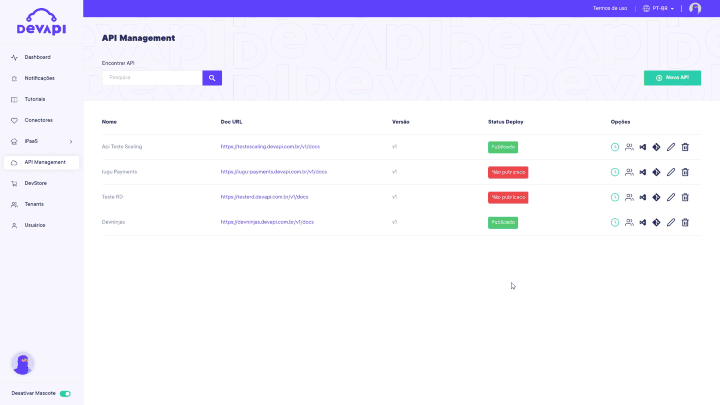This screenshot has width=720, height=405.
Task: Select the Iugu Payments name cell
Action: [x=119, y=172]
